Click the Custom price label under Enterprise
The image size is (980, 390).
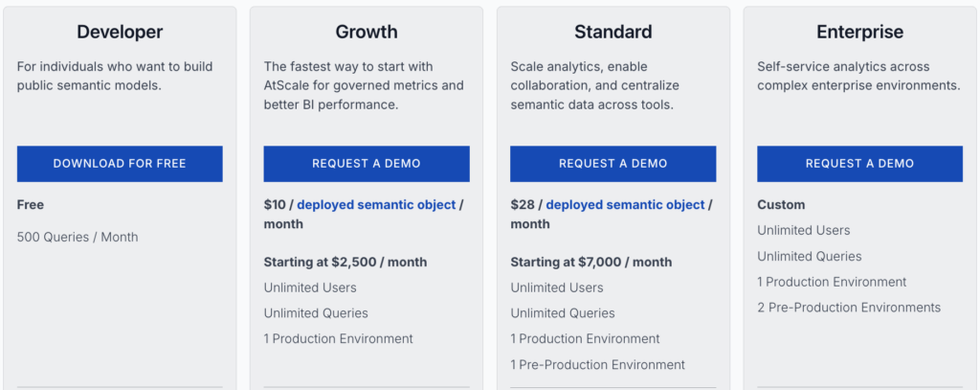(x=781, y=205)
